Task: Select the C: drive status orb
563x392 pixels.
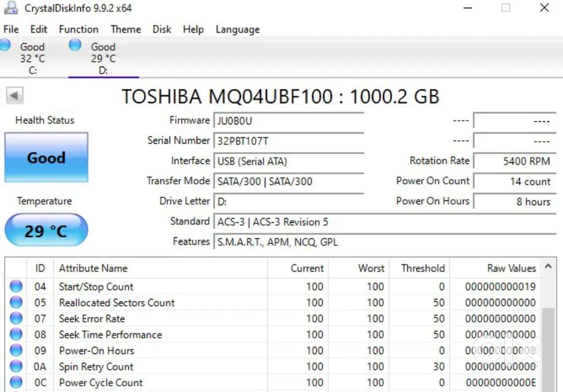Action: [x=5, y=45]
